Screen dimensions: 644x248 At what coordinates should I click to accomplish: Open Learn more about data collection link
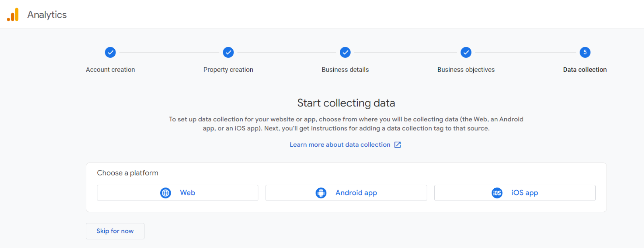click(340, 145)
